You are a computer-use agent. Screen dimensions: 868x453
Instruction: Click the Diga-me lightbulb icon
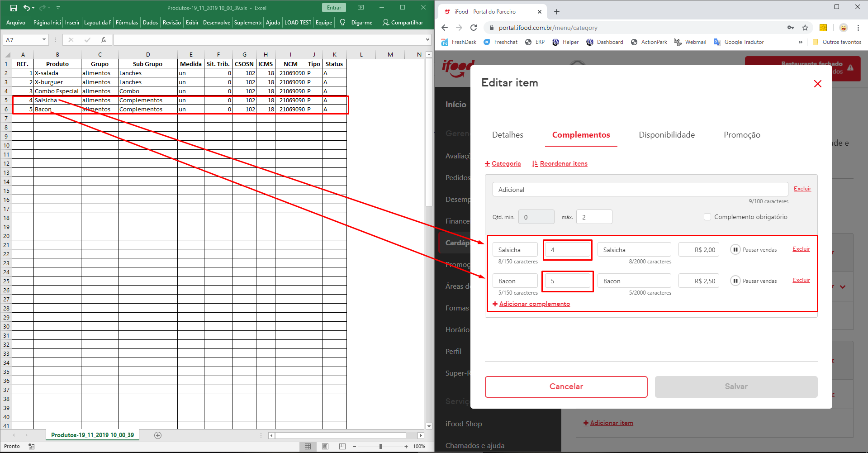coord(342,23)
